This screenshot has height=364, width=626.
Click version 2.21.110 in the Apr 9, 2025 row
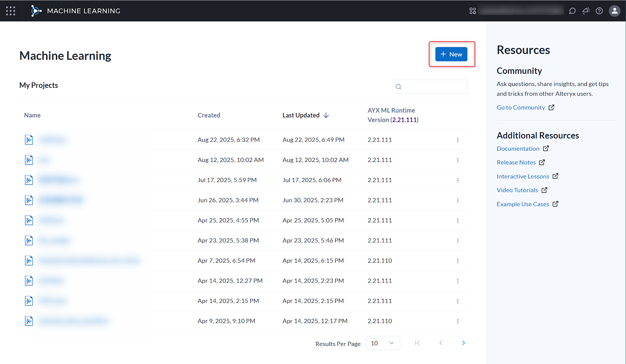(x=380, y=321)
